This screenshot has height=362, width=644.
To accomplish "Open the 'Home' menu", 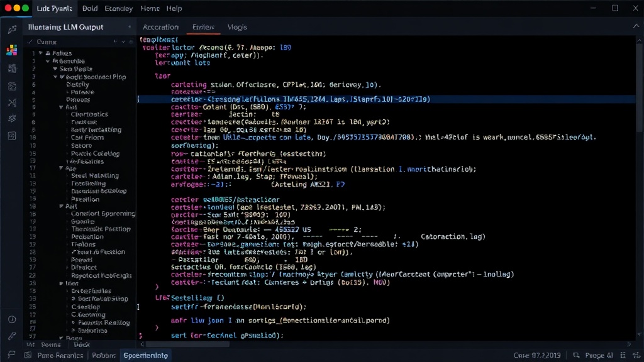I will coord(150,8).
